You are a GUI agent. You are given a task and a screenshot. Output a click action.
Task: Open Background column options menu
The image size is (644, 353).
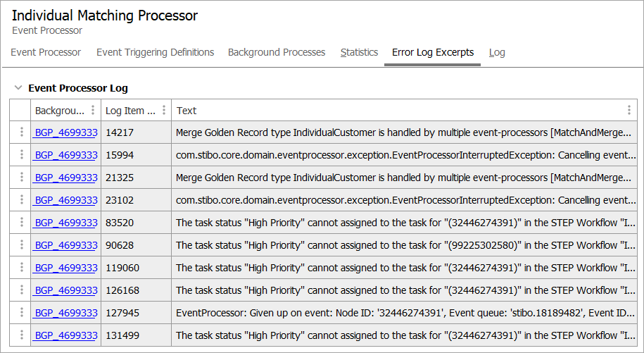[x=93, y=111]
